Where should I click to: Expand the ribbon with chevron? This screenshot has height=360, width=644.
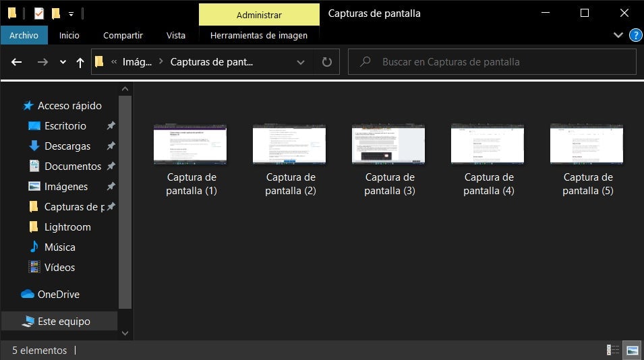[x=618, y=35]
